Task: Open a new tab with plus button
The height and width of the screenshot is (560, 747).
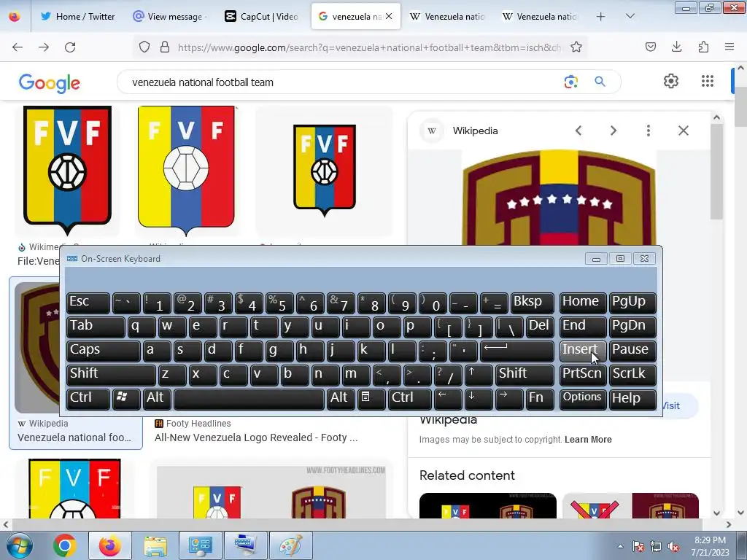Action: pos(601,17)
